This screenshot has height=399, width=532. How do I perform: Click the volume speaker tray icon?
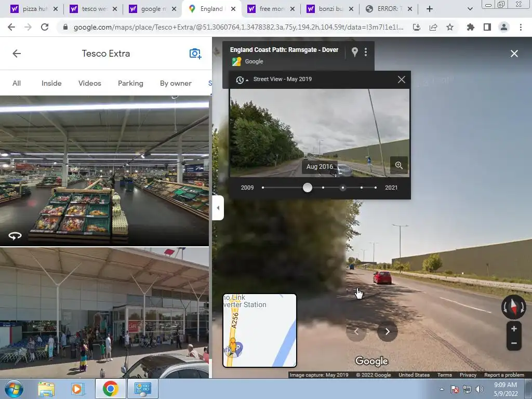[480, 389]
